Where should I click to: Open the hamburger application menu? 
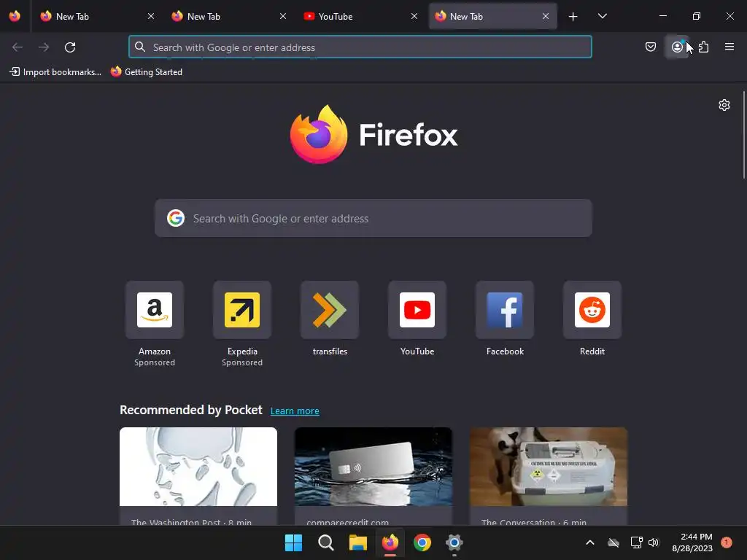[x=729, y=47]
